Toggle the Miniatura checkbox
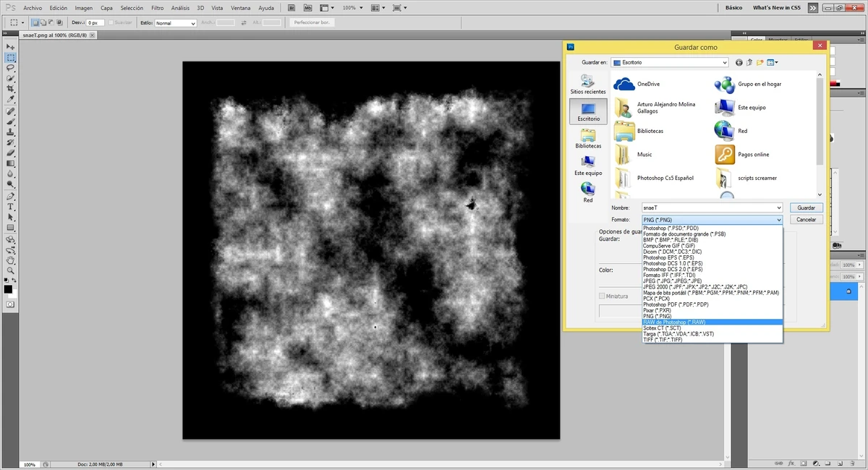The height and width of the screenshot is (470, 868). click(x=602, y=296)
